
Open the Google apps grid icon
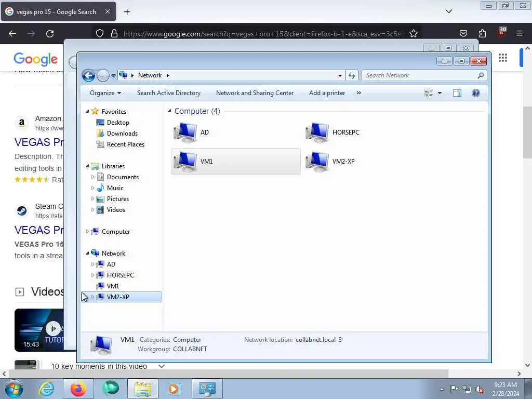[503, 58]
